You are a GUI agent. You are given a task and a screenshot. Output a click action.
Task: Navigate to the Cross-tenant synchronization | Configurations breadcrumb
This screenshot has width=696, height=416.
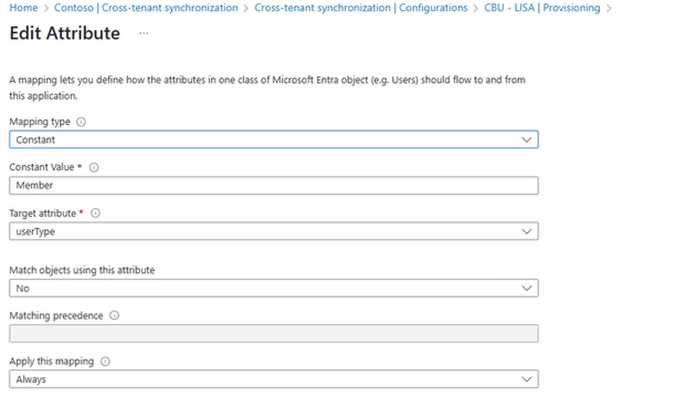(x=361, y=8)
